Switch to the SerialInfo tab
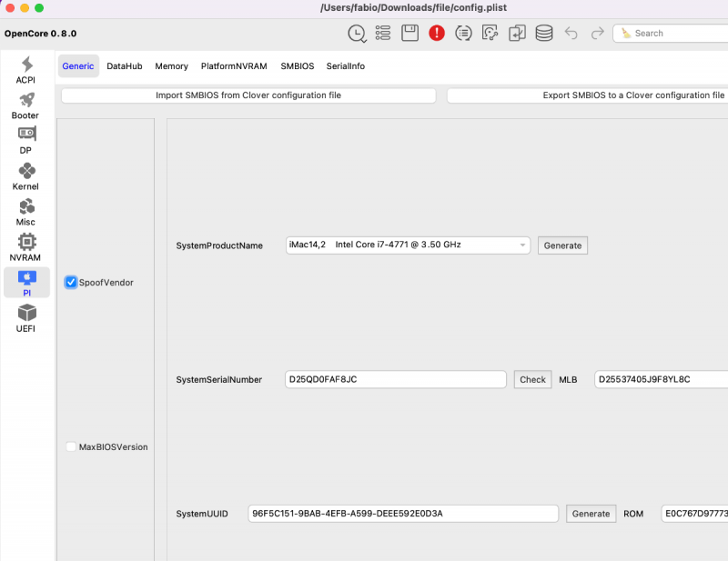The width and height of the screenshot is (728, 561). click(x=346, y=65)
